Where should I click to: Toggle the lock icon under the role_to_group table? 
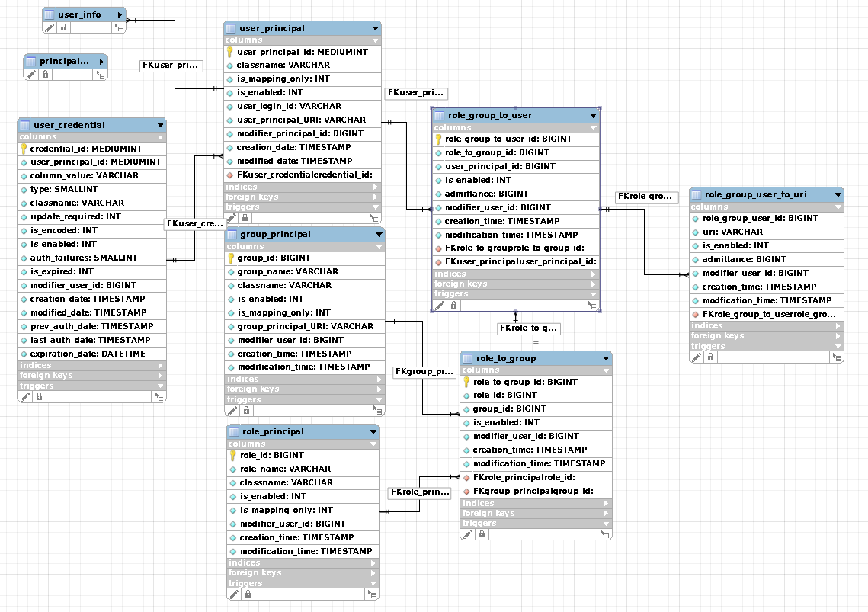point(482,534)
